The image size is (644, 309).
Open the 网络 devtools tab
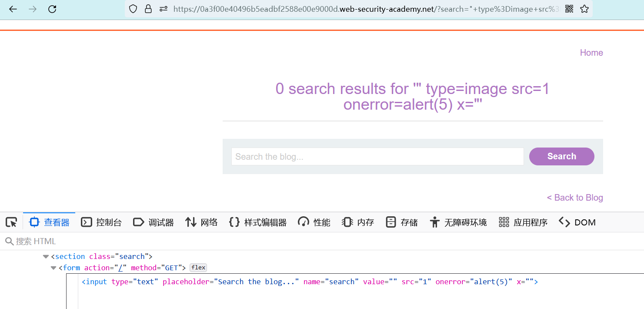(201, 222)
